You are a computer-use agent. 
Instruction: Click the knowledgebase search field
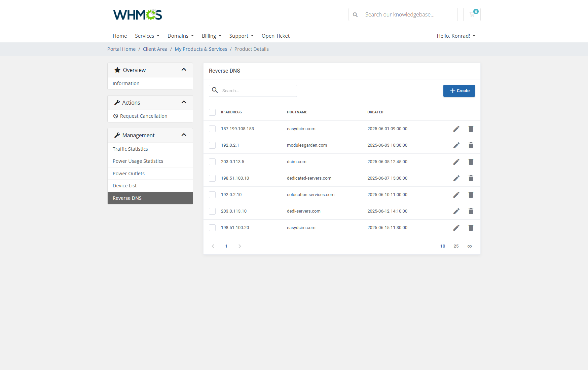[x=403, y=14]
